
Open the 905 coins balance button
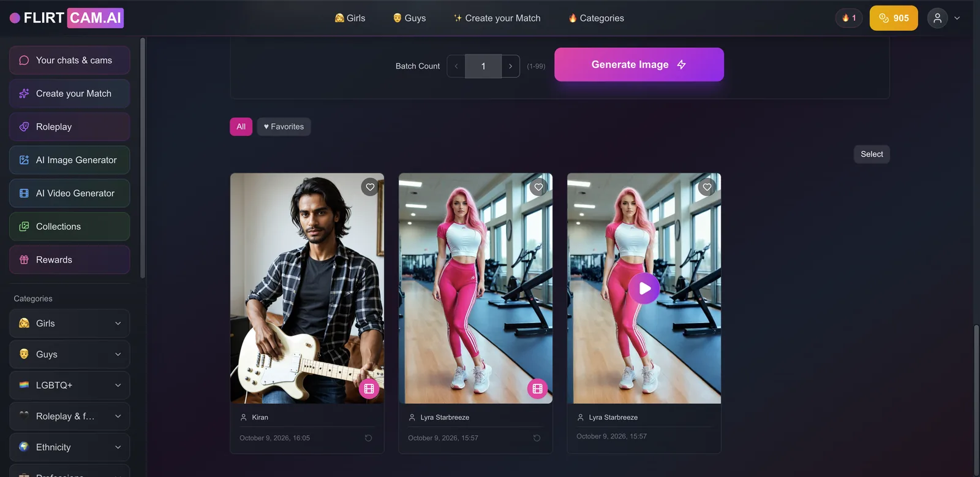click(894, 18)
